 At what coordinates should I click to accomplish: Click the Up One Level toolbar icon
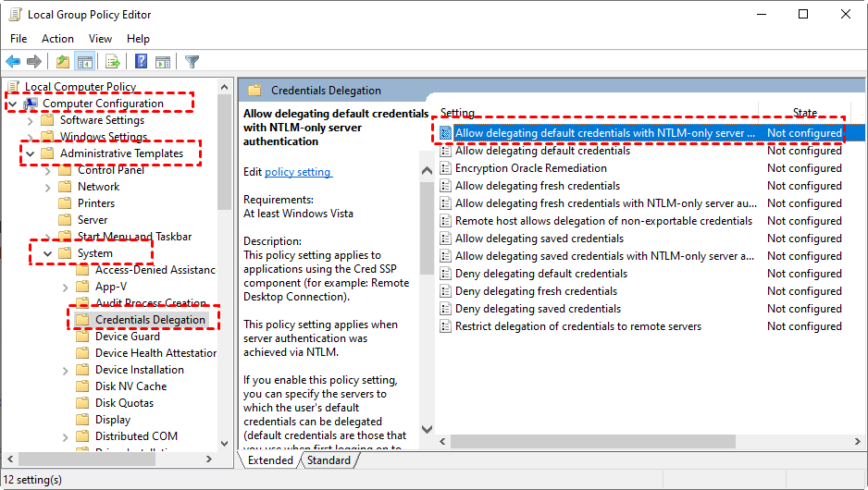coord(62,62)
